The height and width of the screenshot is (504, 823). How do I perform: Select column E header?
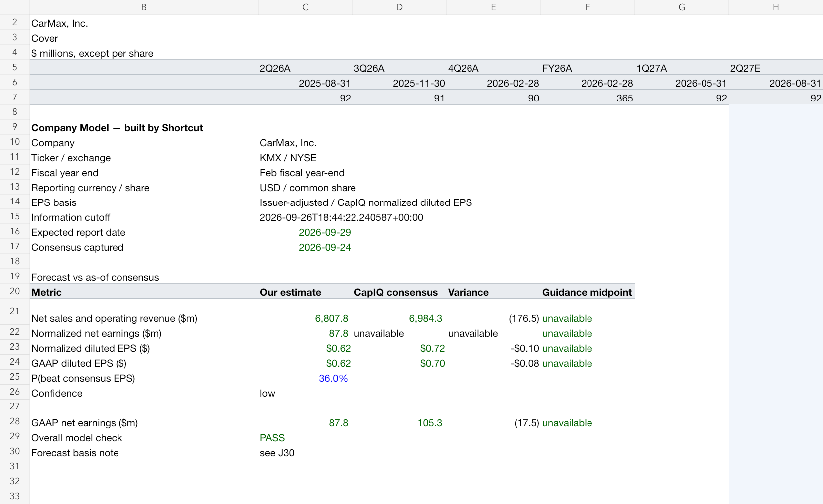coord(493,7)
